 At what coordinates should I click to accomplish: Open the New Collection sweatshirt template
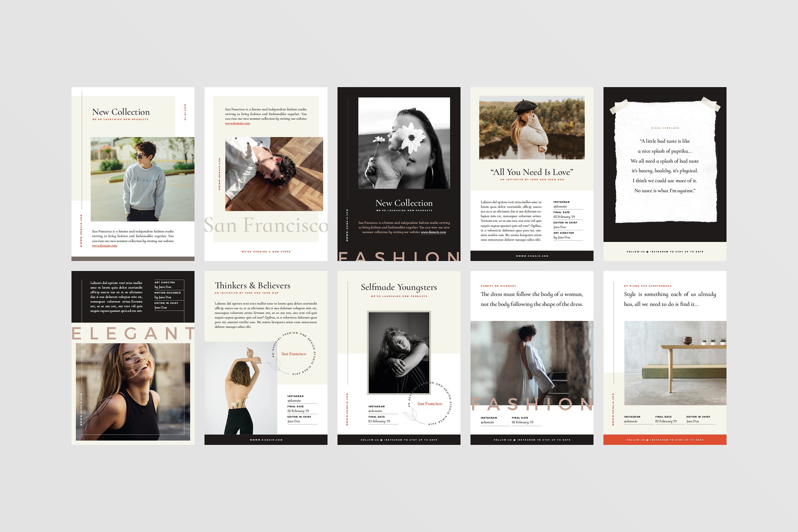click(133, 174)
